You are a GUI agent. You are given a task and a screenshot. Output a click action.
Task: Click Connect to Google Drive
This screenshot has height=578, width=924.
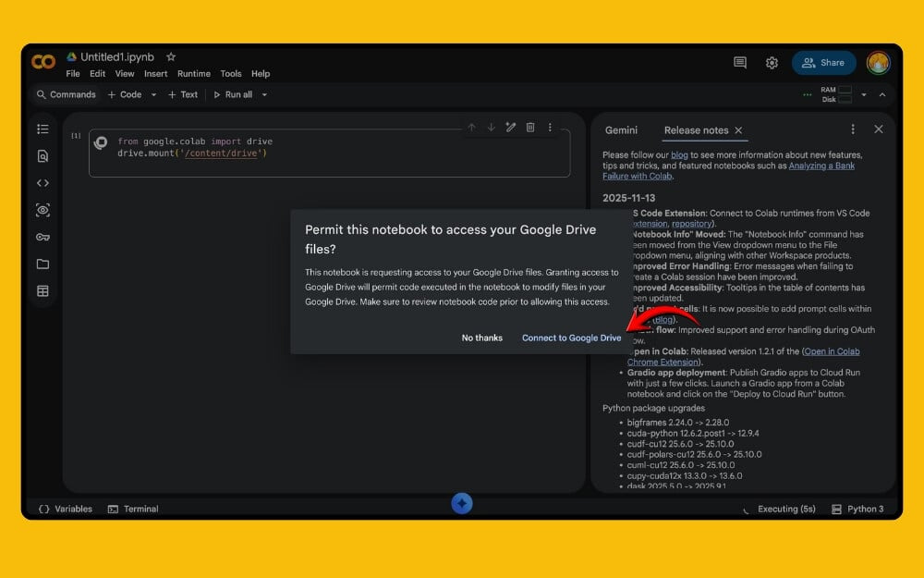572,338
